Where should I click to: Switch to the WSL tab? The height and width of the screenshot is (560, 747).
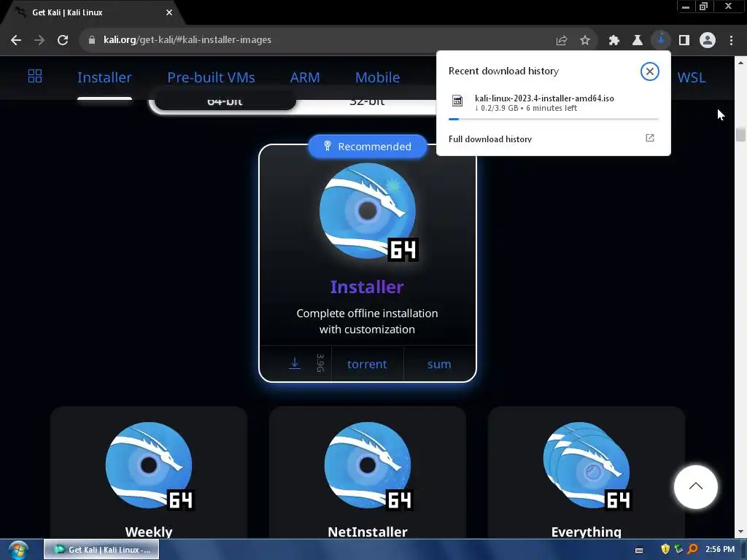pyautogui.click(x=692, y=77)
